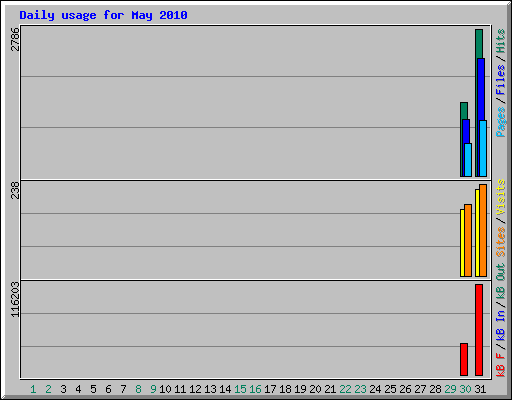Image resolution: width=512 pixels, height=400 pixels.
Task: Click day 3 on the x-axis
Action: pos(63,389)
